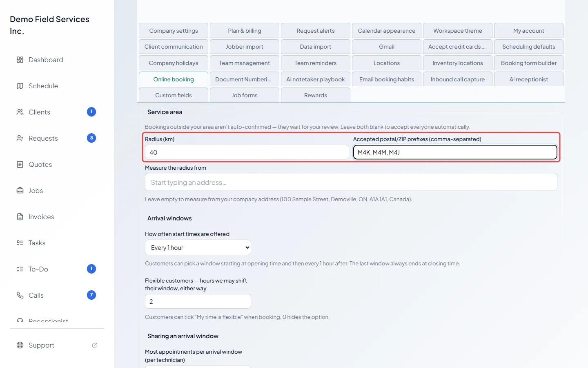This screenshot has height=368, width=588.
Task: Switch to the Rewards tab
Action: click(316, 95)
